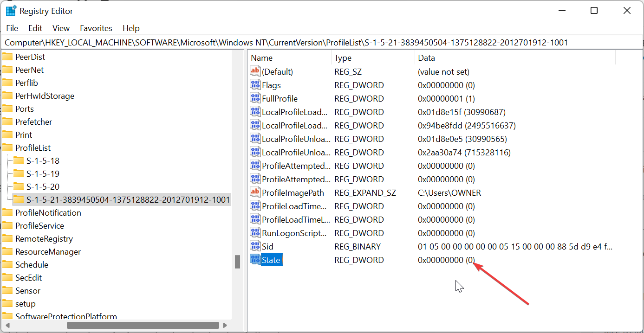Click the RemoteRegistry folder icon
The image size is (644, 333).
[x=7, y=239]
